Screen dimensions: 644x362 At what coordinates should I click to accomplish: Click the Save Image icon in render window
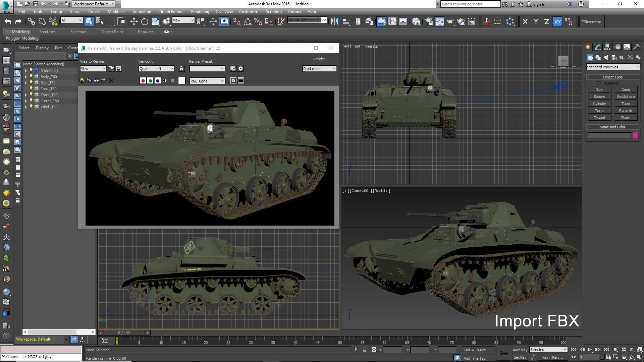(x=82, y=80)
